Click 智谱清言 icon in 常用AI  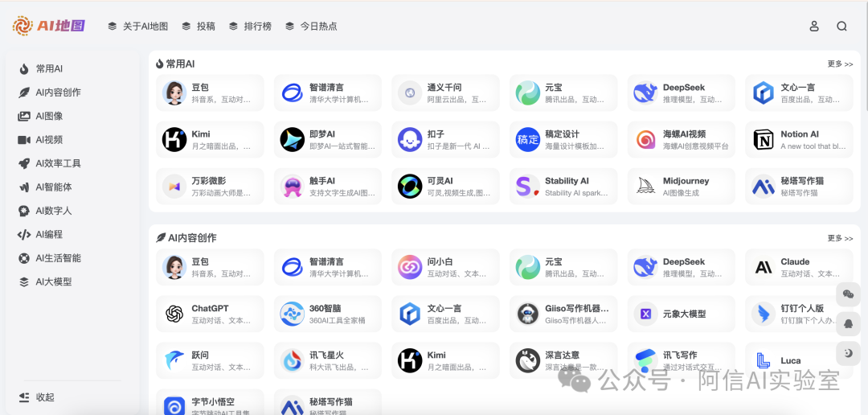[x=292, y=92]
